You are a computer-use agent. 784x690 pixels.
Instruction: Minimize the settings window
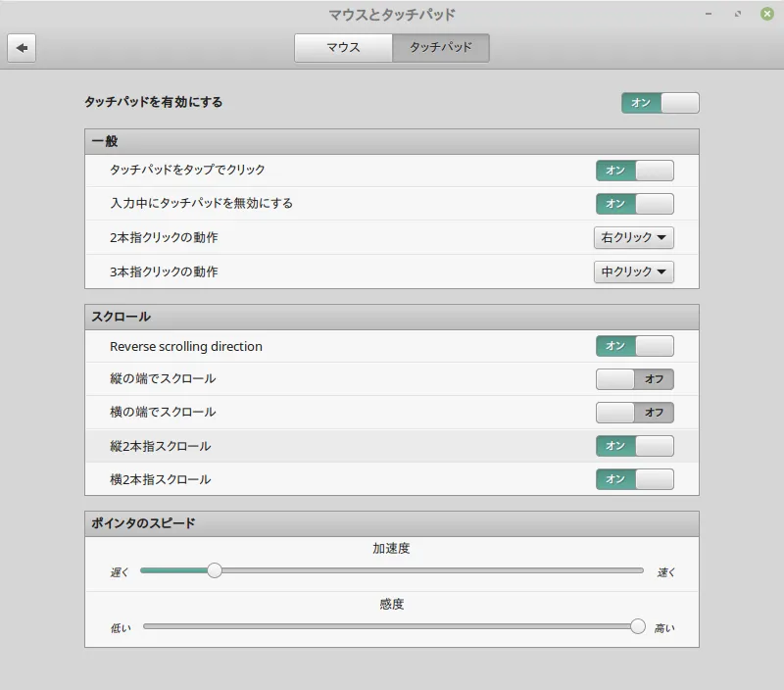coord(708,14)
